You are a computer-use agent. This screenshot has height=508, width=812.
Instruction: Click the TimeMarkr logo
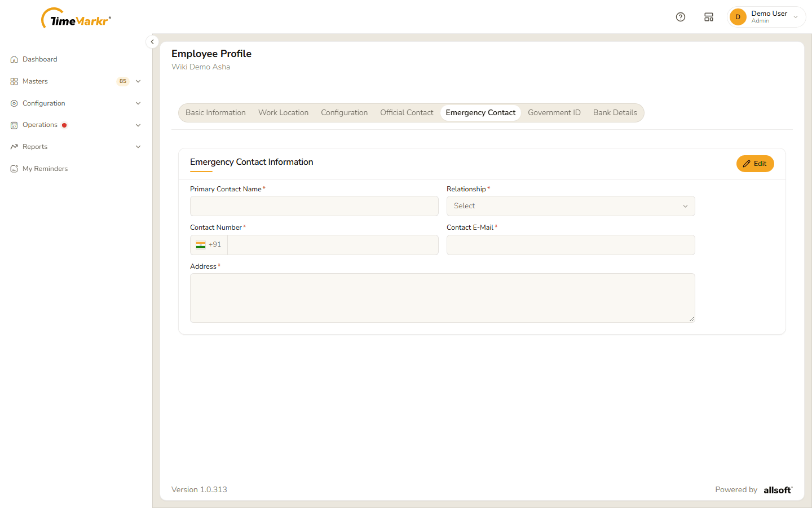pyautogui.click(x=76, y=19)
